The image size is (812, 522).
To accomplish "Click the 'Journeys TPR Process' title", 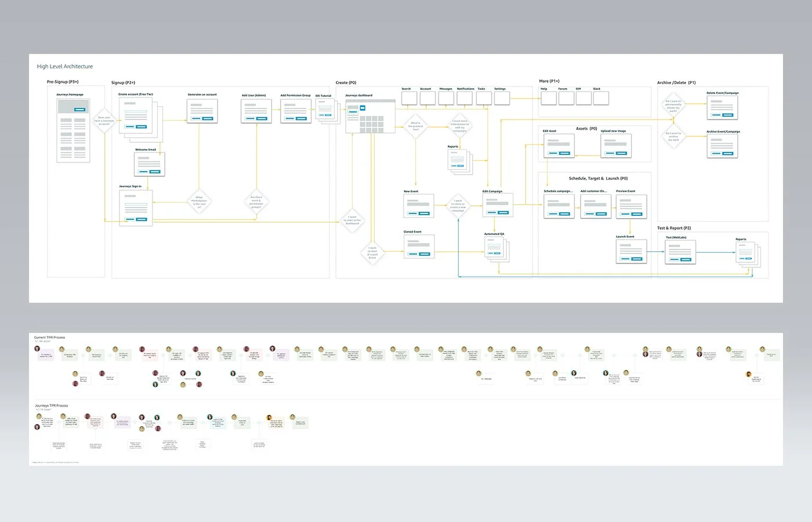I will (x=52, y=405).
